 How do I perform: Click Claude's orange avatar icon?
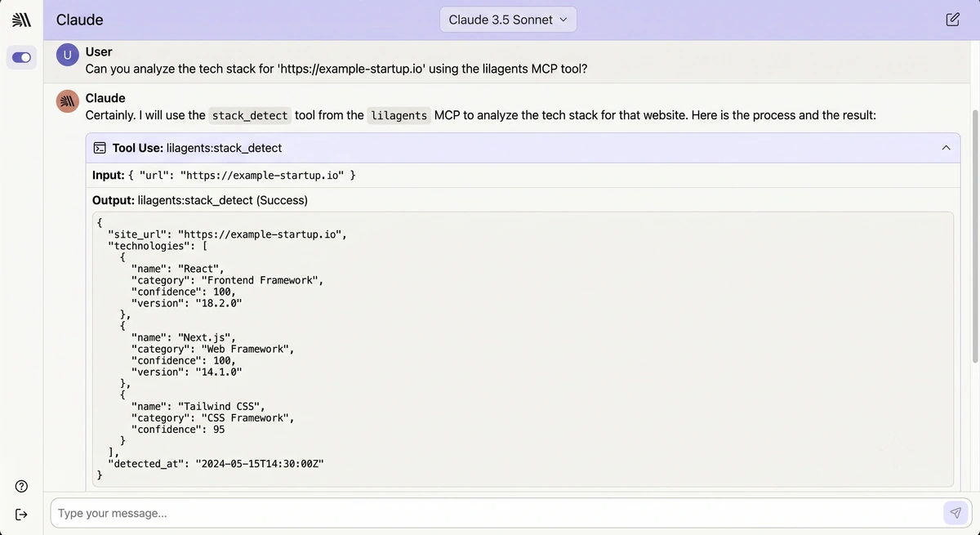point(67,102)
